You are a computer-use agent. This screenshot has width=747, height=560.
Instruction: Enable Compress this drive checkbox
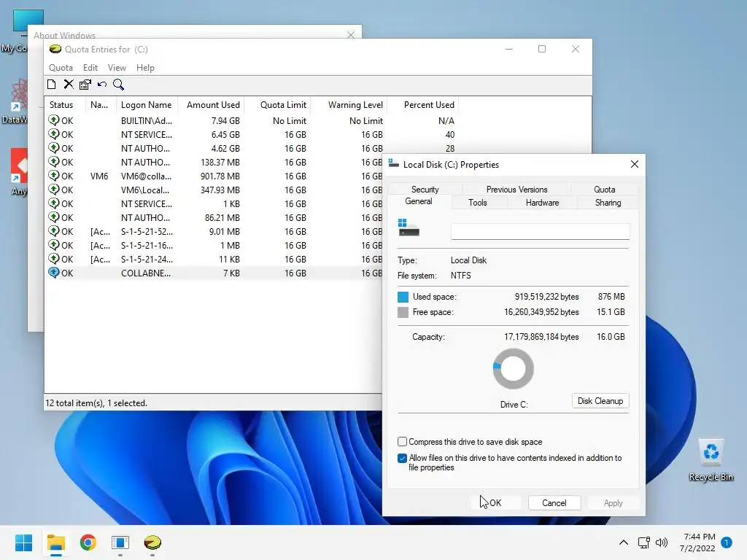click(403, 441)
